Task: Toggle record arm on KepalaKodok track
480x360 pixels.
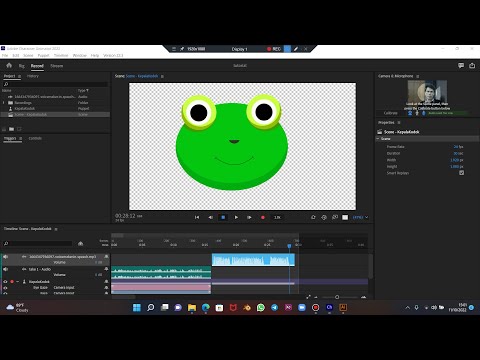Action: [12, 282]
